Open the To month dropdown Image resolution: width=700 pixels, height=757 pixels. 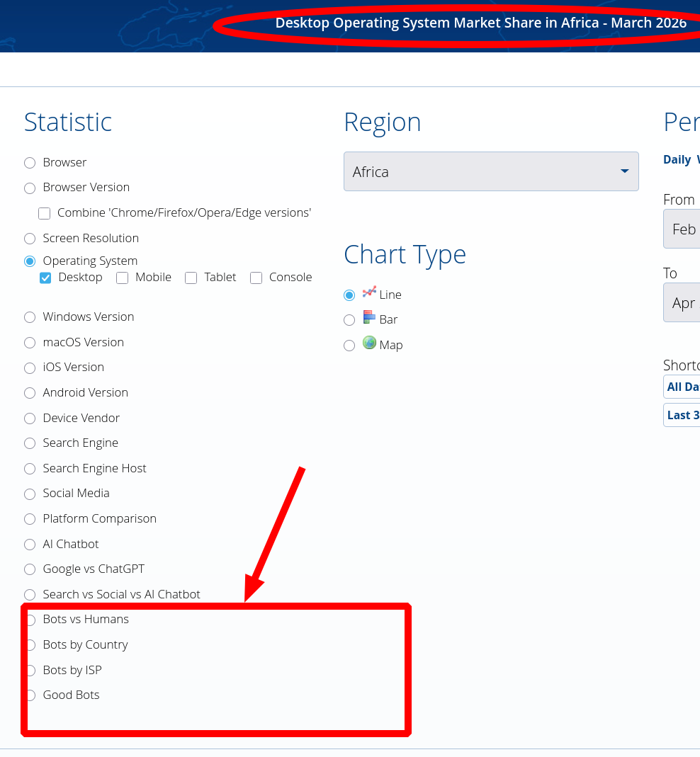683,303
